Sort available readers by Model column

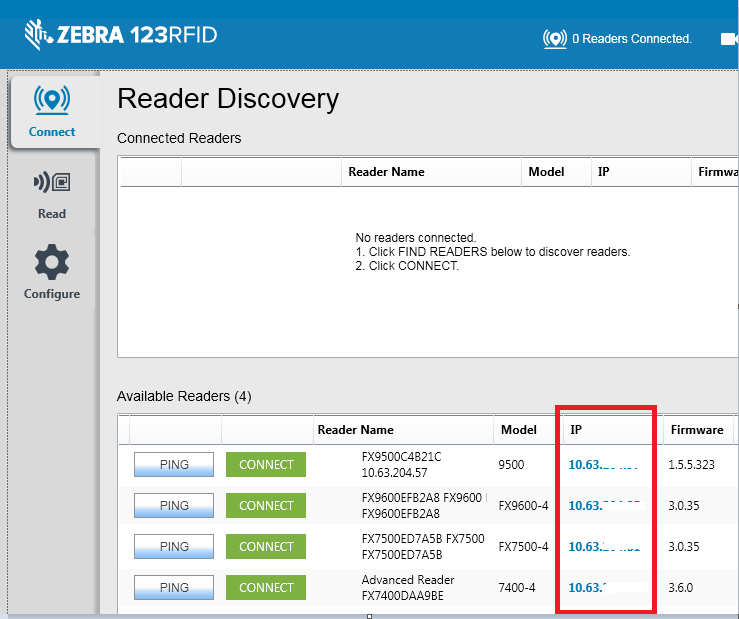click(x=519, y=430)
